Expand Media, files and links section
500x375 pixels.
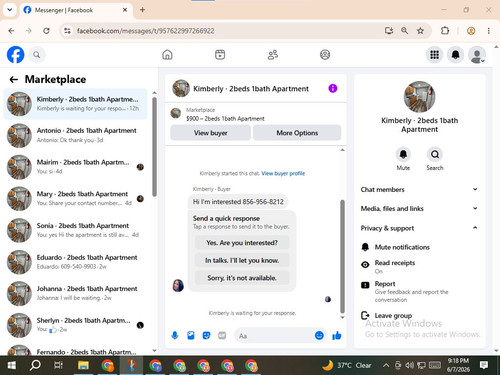pos(419,209)
